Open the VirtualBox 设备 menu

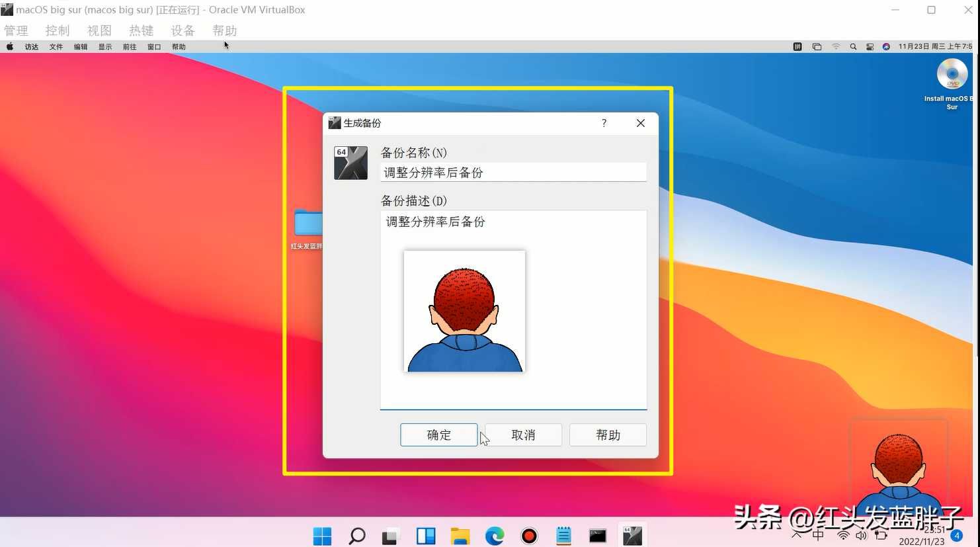[x=183, y=30]
